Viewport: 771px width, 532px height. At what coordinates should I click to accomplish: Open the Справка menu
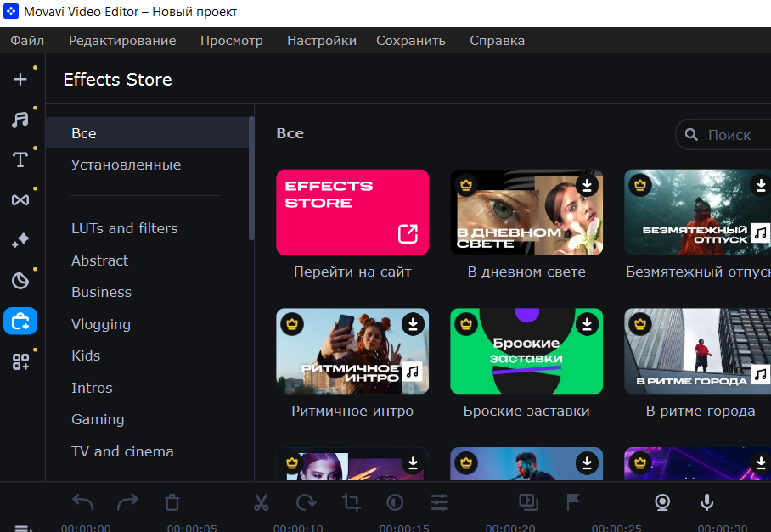pyautogui.click(x=497, y=40)
